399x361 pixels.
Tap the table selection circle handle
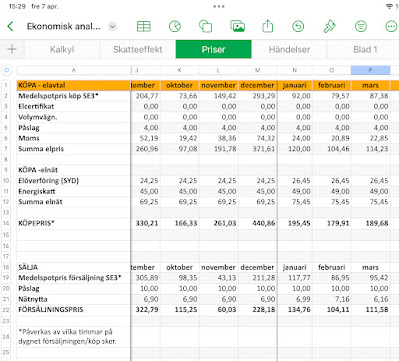tap(7, 70)
